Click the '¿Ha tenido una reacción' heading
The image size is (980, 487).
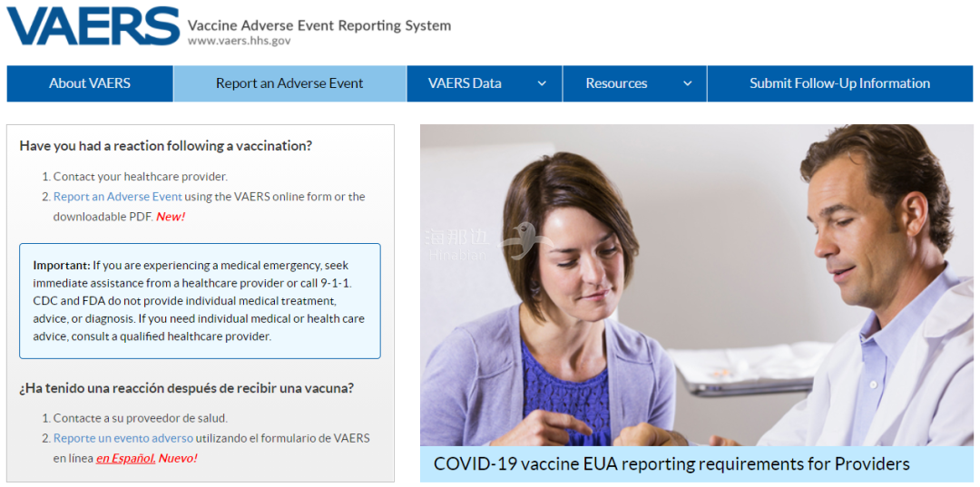coord(186,388)
